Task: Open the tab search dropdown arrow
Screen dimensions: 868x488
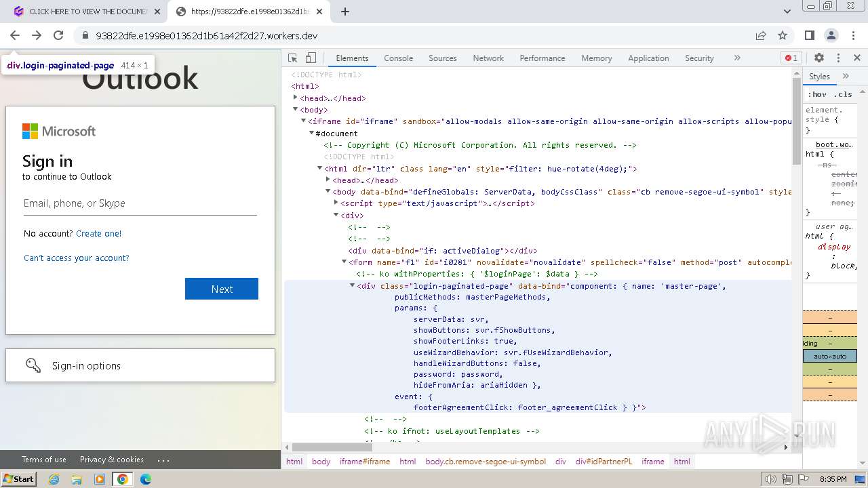Action: click(x=787, y=12)
